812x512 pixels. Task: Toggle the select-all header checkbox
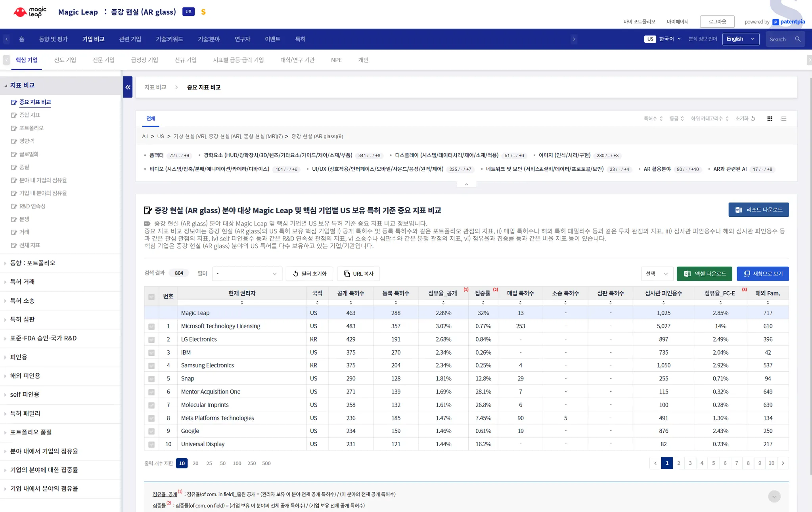point(151,297)
